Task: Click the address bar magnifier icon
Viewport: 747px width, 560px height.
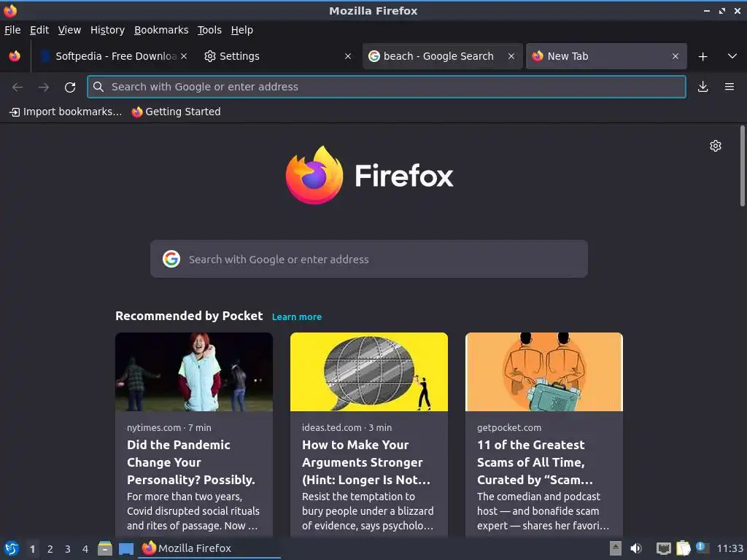Action: coord(98,87)
